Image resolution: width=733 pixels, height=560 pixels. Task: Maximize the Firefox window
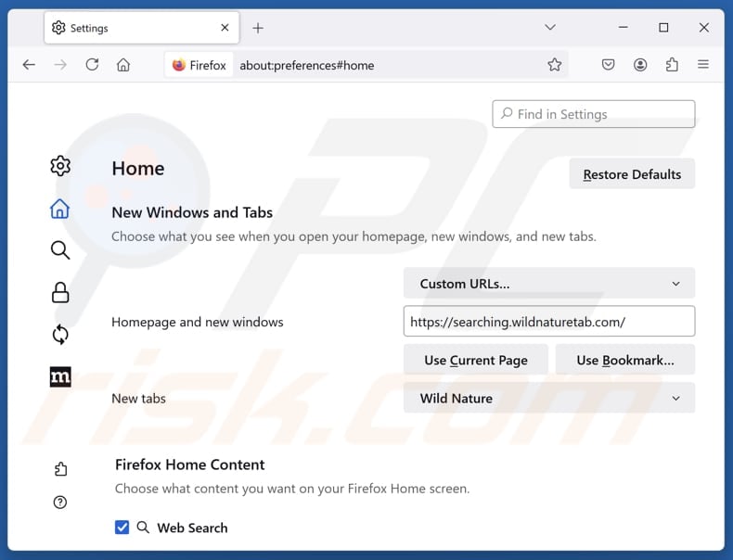[x=663, y=27]
